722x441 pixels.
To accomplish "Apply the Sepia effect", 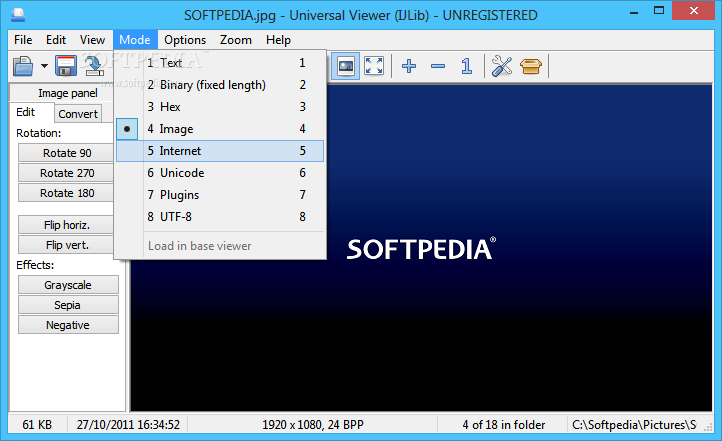I will 68,305.
